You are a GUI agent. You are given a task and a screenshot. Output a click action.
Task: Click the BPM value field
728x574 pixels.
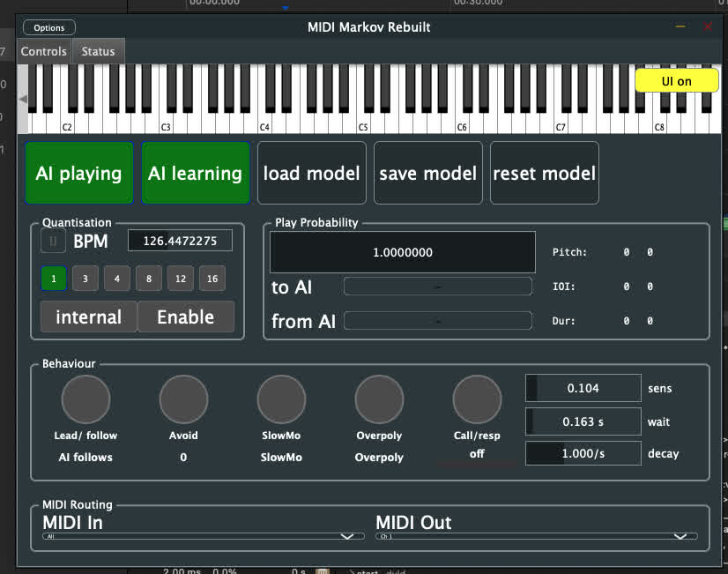[x=180, y=241]
